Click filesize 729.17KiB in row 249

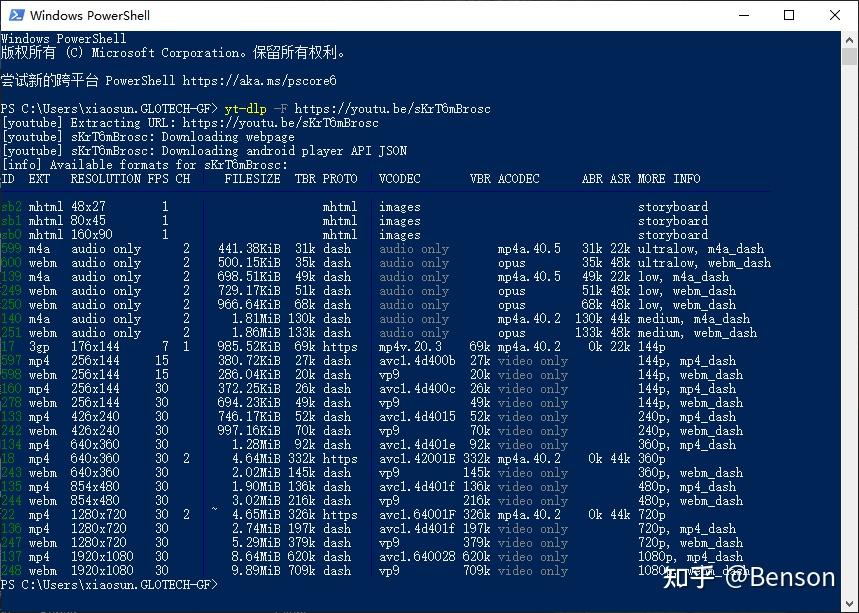coord(249,291)
